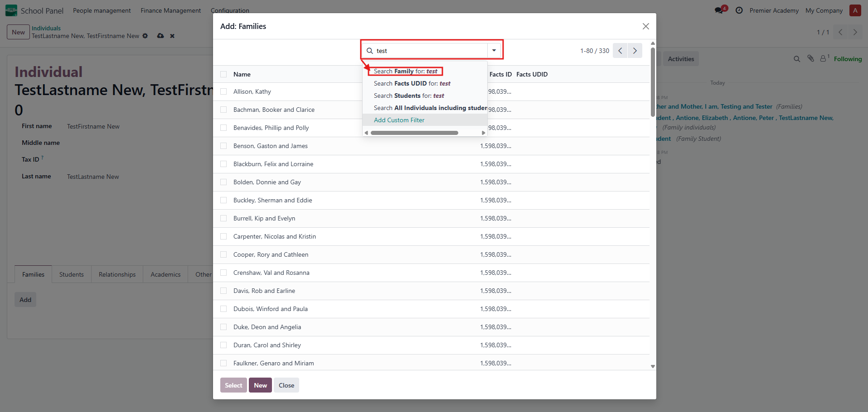Click the gear icon beside record name
Image resolution: width=868 pixels, height=412 pixels.
145,36
